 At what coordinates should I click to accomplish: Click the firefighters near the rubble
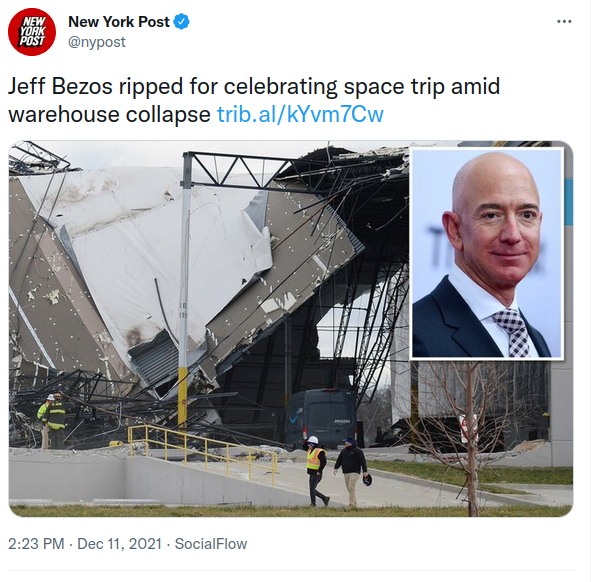tap(52, 420)
